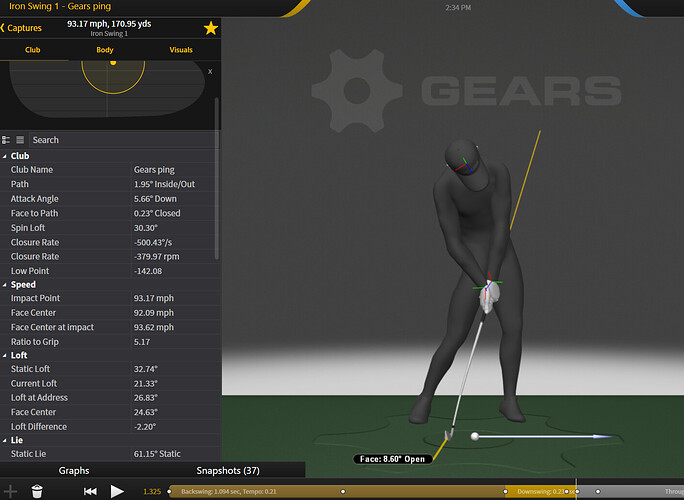This screenshot has width=684, height=500.
Task: Click the golf ball in 3D view
Action: pos(475,436)
